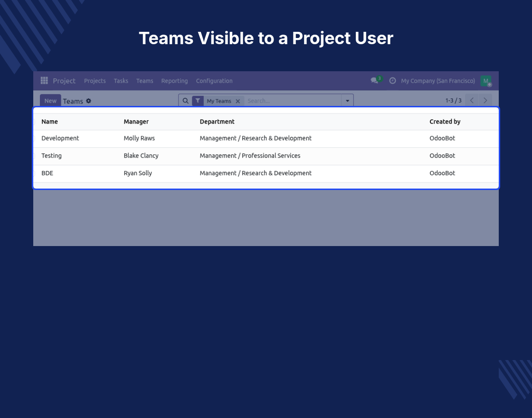Open the Reporting menu
Image resolution: width=532 pixels, height=418 pixels.
point(174,81)
